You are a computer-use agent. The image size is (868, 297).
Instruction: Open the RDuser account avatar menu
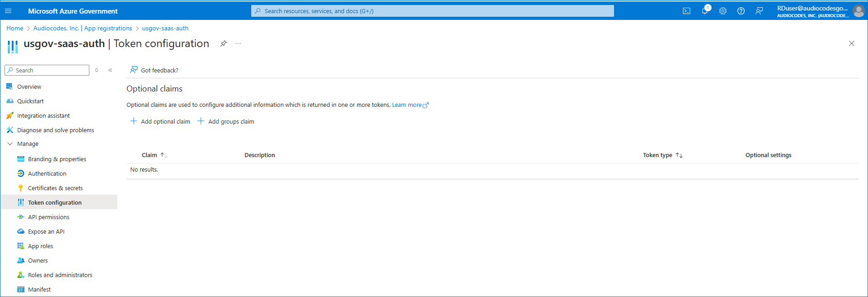858,11
